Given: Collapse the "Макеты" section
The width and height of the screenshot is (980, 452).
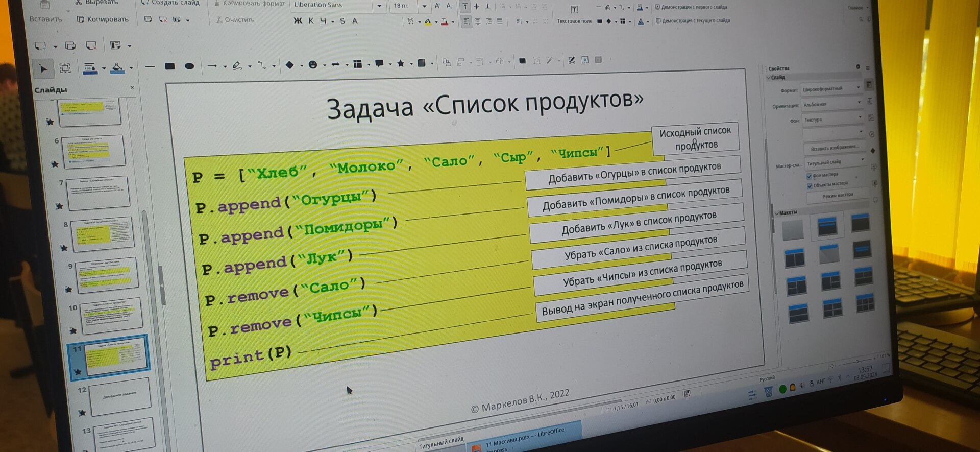Looking at the screenshot, I should 777,213.
